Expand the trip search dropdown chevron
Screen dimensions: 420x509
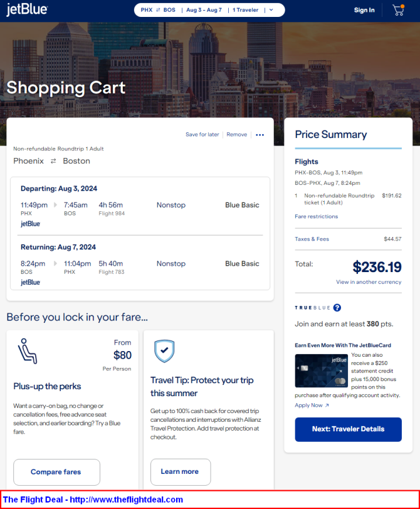click(x=271, y=10)
